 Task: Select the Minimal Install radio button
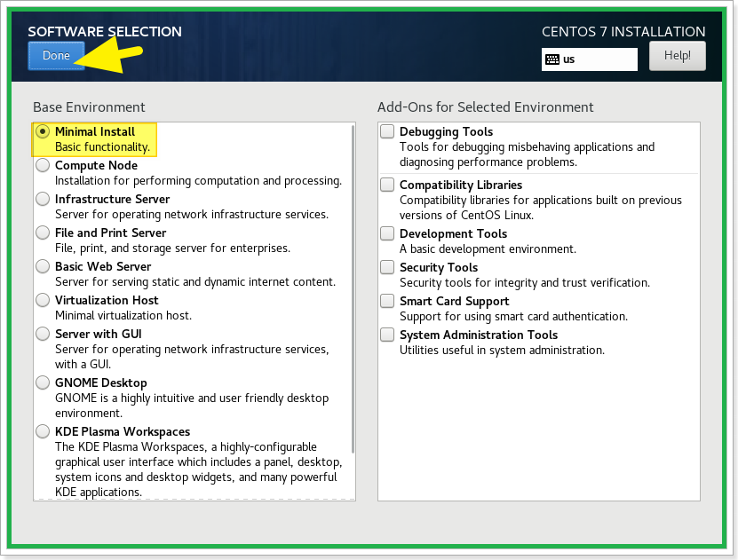(43, 131)
